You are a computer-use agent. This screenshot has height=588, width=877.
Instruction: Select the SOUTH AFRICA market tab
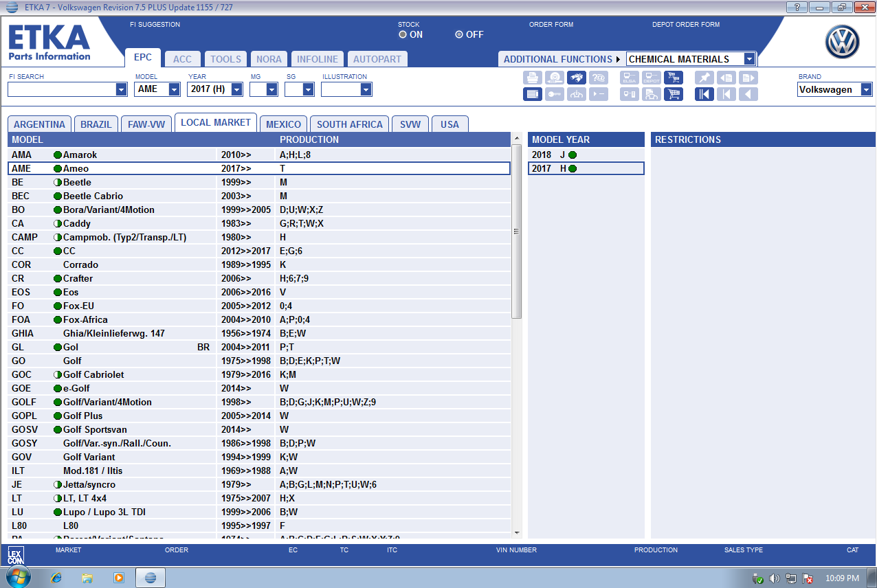(x=350, y=124)
